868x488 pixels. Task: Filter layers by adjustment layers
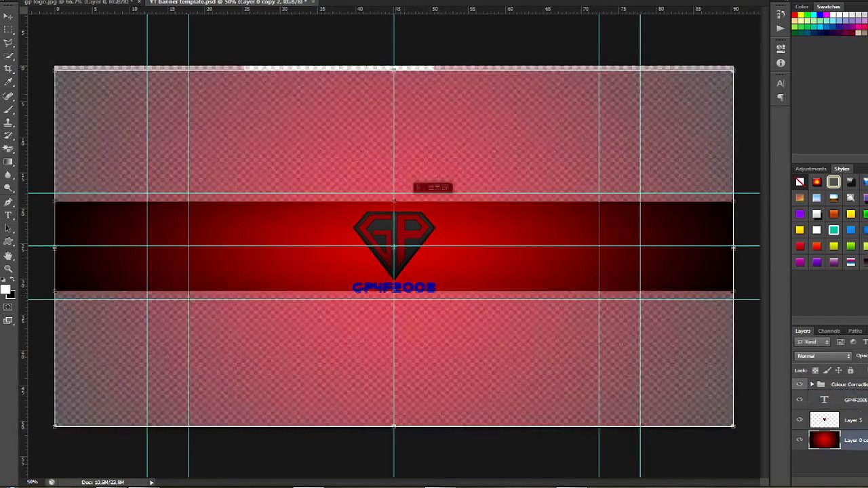pos(852,342)
